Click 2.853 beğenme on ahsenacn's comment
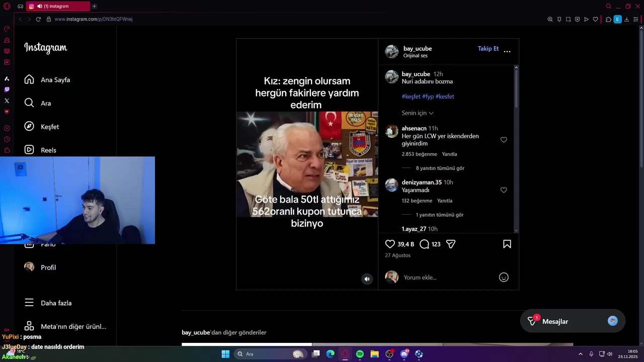This screenshot has height=362, width=644. tap(419, 154)
